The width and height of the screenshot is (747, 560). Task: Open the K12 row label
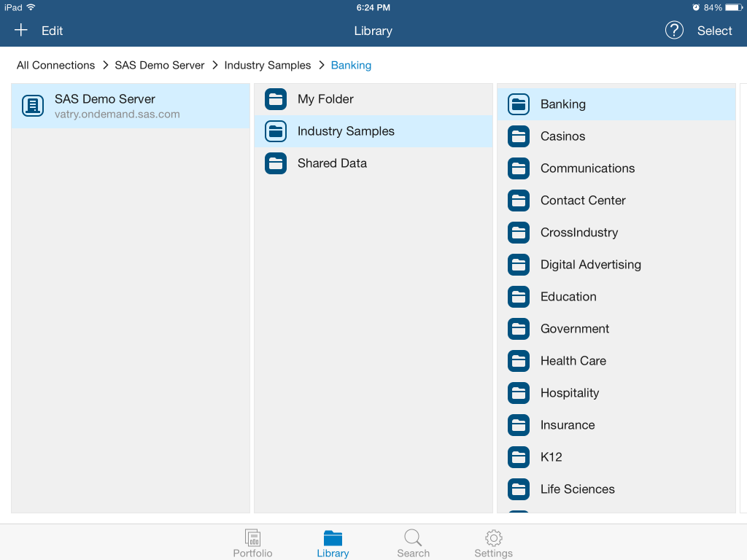coord(551,457)
